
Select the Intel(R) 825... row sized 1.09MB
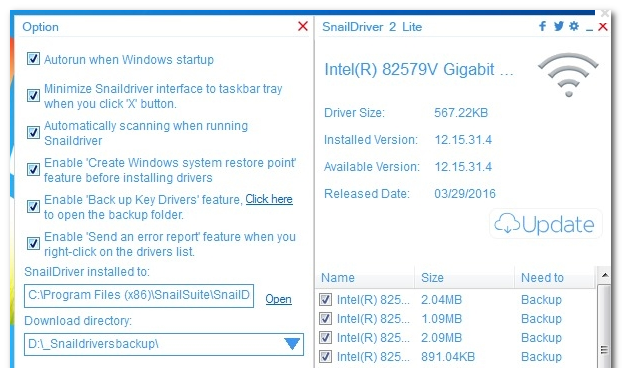(x=456, y=318)
